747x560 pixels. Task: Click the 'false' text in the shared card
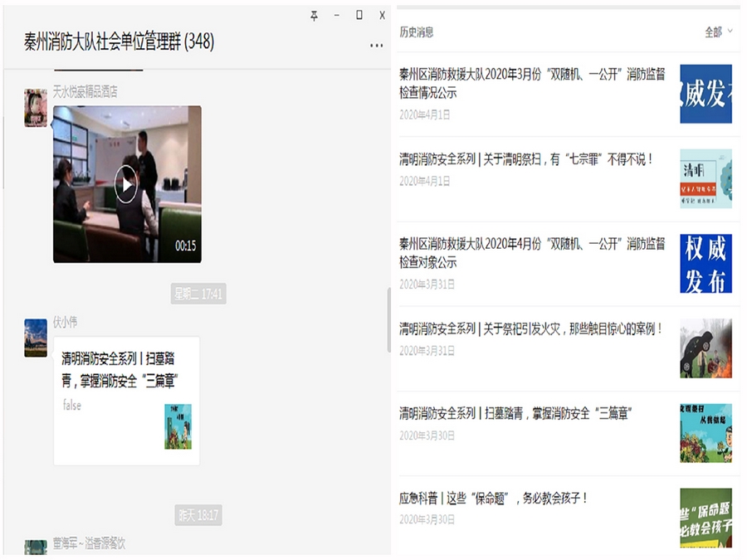pyautogui.click(x=72, y=405)
